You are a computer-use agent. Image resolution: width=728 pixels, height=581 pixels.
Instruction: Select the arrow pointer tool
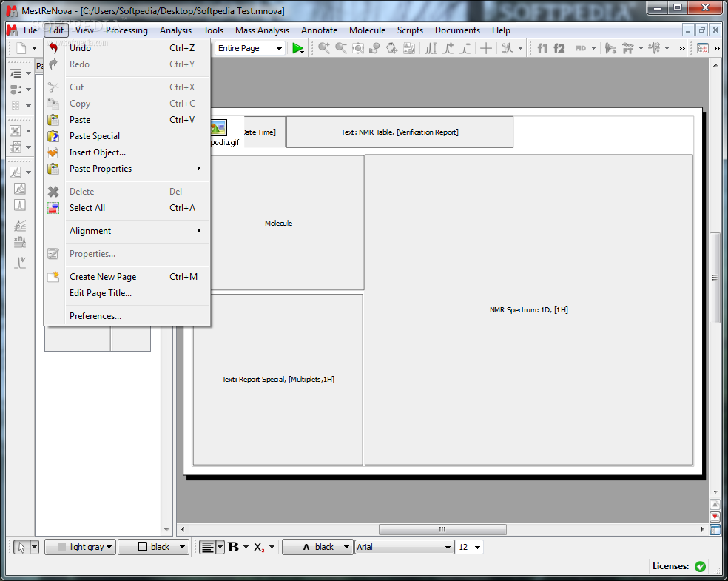(x=21, y=547)
